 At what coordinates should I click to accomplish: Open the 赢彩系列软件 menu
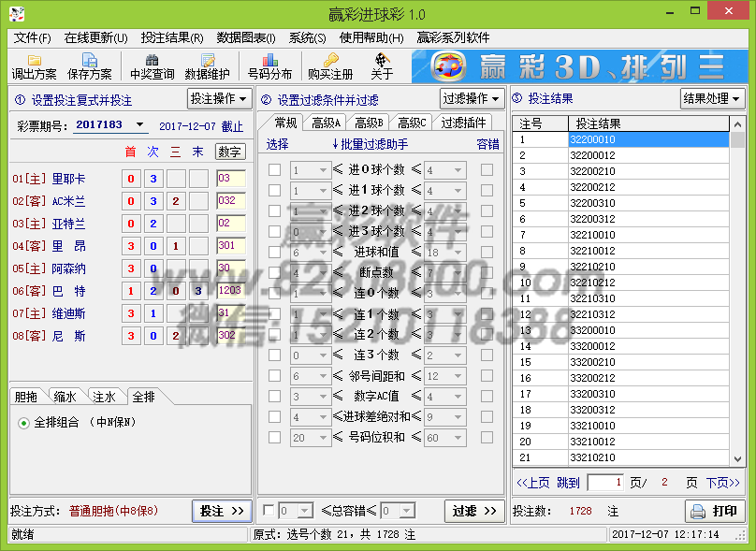453,37
